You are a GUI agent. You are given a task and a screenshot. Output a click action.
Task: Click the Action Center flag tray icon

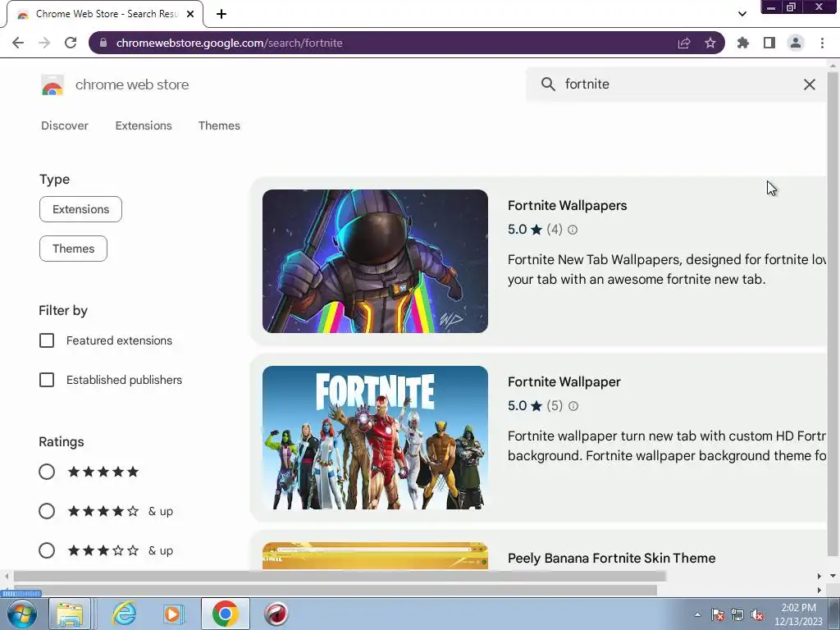click(718, 614)
